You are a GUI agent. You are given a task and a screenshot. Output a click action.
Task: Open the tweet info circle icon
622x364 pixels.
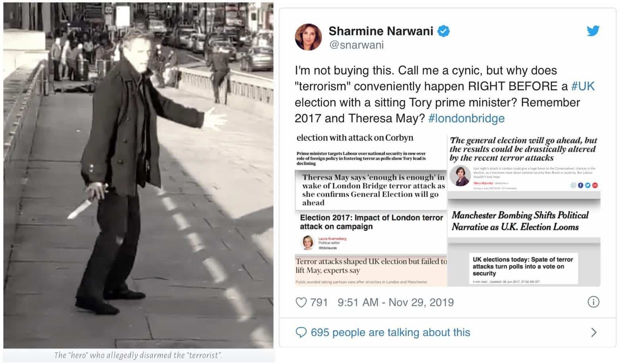(x=593, y=302)
